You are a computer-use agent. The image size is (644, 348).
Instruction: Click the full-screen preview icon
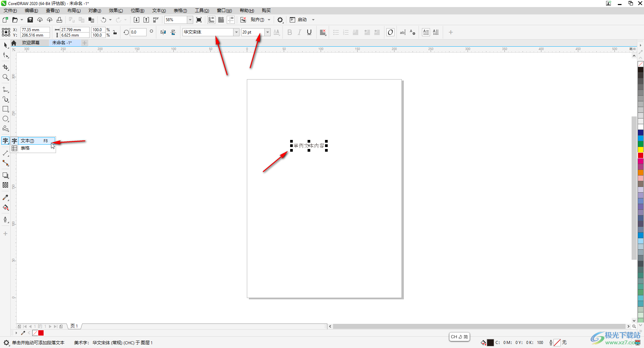click(199, 20)
